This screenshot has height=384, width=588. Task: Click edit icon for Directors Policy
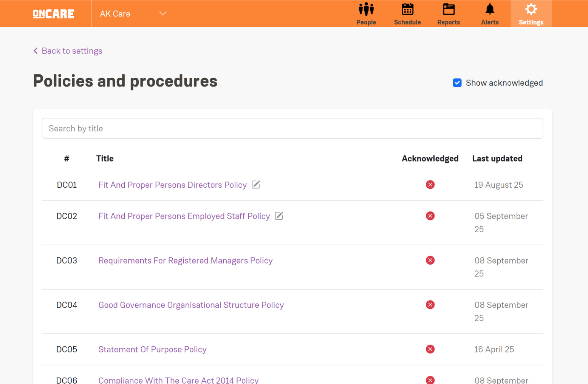tap(256, 185)
